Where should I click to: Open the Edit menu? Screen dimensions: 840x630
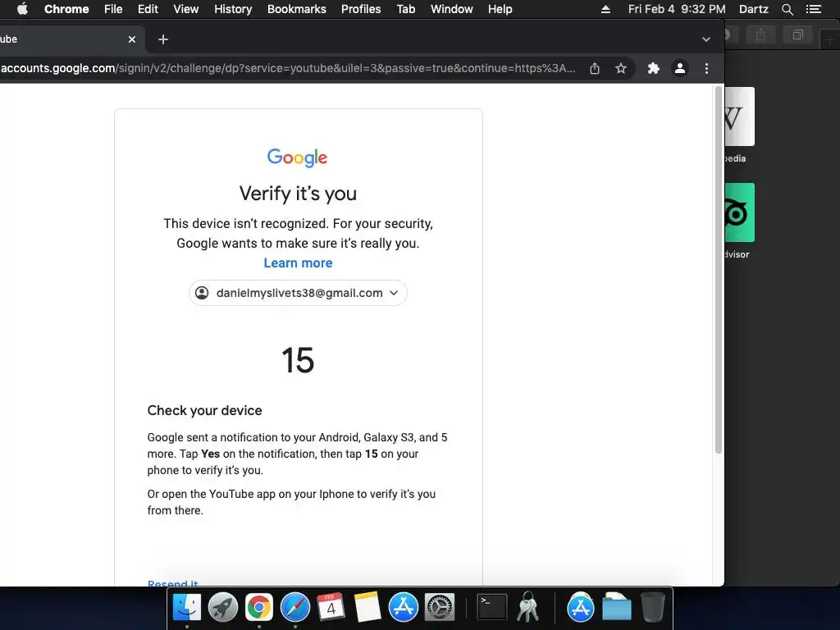[148, 9]
